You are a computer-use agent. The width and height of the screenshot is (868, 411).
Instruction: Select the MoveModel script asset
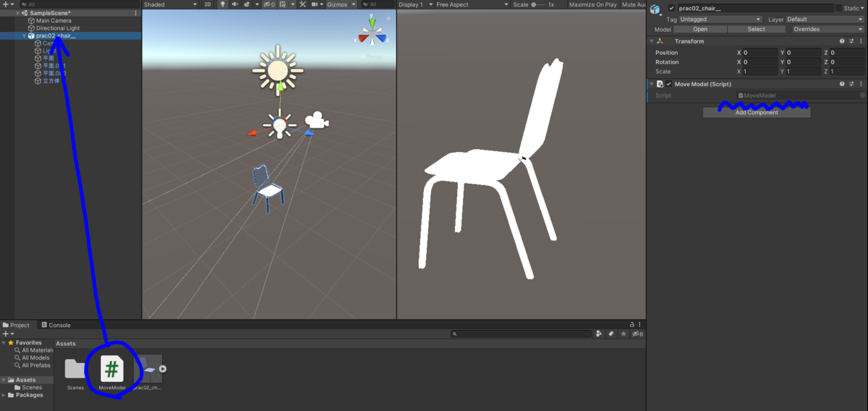[112, 373]
